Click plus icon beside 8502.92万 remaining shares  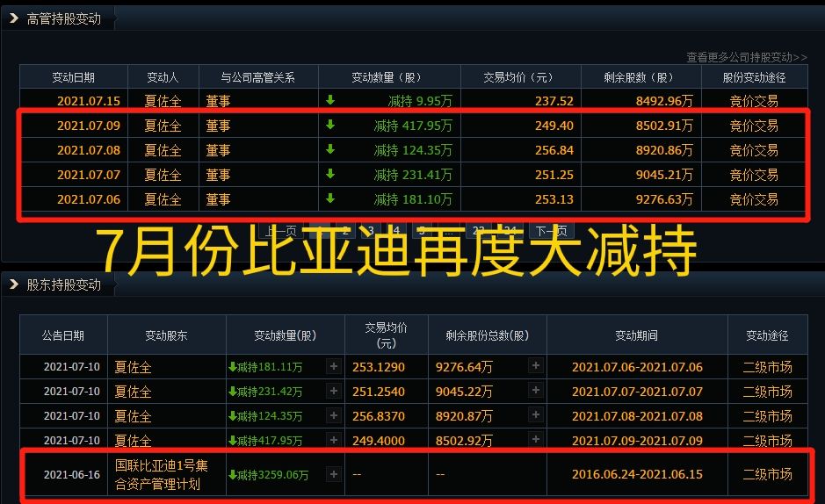pos(536,440)
